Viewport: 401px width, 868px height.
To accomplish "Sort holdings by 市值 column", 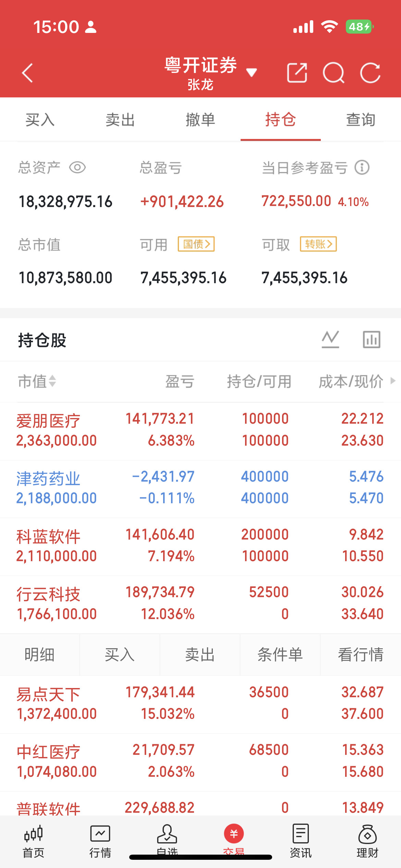I will (x=37, y=381).
